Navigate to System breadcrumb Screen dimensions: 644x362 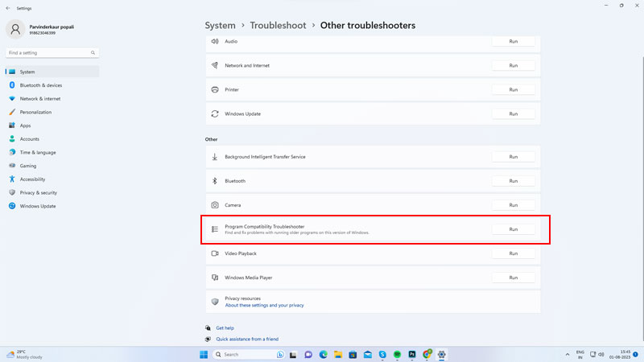pyautogui.click(x=220, y=26)
